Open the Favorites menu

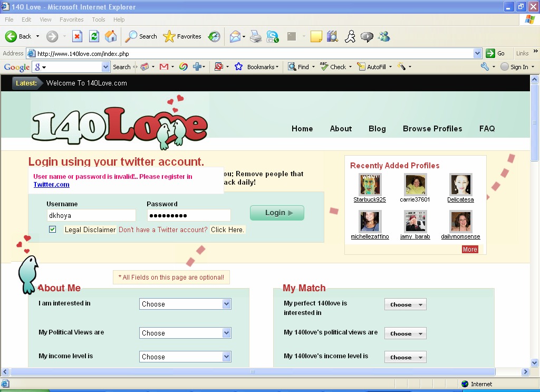coord(71,20)
